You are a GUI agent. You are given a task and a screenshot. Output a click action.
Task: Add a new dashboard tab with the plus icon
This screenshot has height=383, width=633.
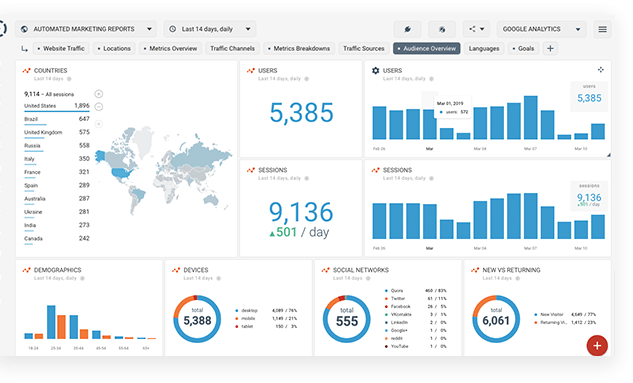tap(550, 48)
